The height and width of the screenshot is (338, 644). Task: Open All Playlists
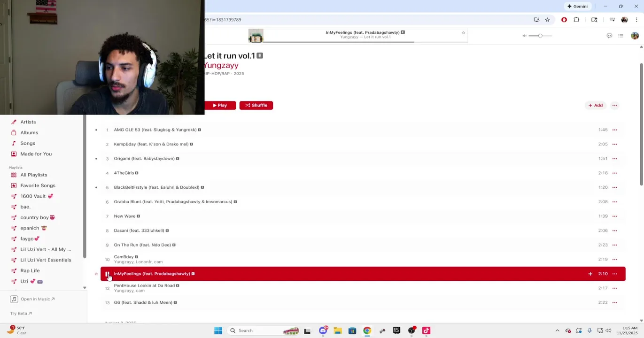tap(33, 175)
